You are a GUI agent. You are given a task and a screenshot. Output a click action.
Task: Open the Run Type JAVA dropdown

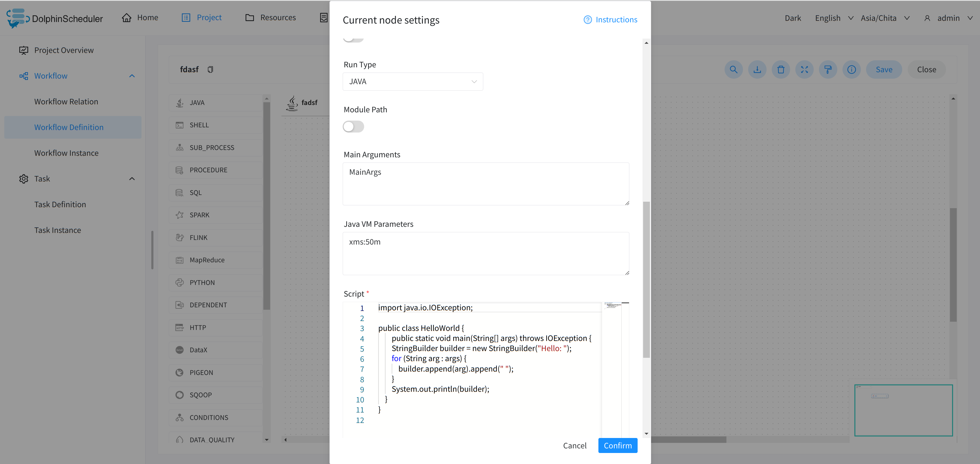[413, 81]
